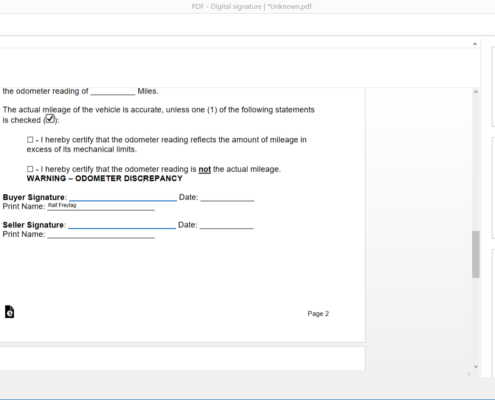The image size is (495, 400).
Task: Click the vertical scrollbar thumb
Action: (x=476, y=254)
